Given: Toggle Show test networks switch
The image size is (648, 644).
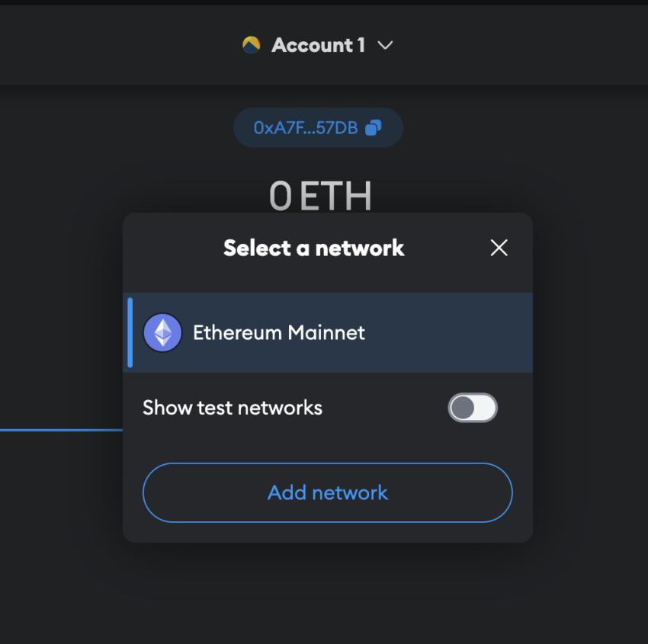Looking at the screenshot, I should point(473,408).
